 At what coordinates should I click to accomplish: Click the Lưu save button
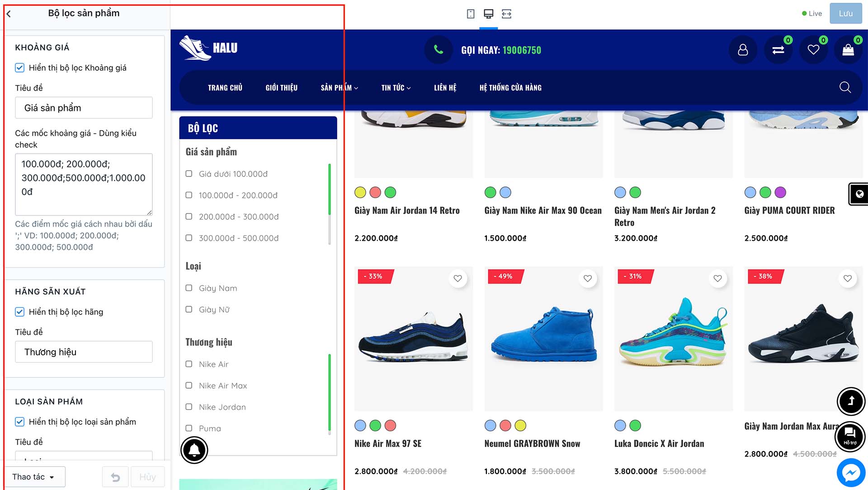coord(846,14)
